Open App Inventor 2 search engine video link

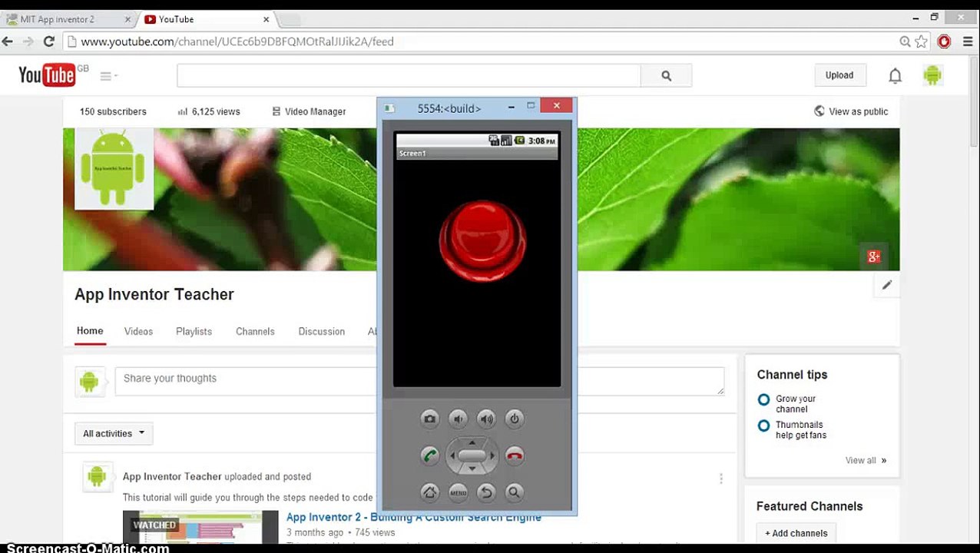[414, 518]
